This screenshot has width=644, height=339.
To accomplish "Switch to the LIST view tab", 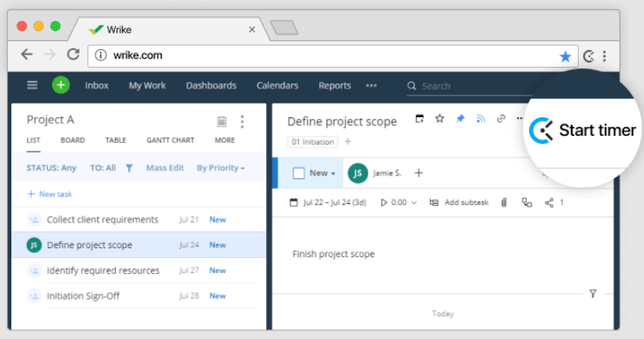I will pyautogui.click(x=33, y=141).
